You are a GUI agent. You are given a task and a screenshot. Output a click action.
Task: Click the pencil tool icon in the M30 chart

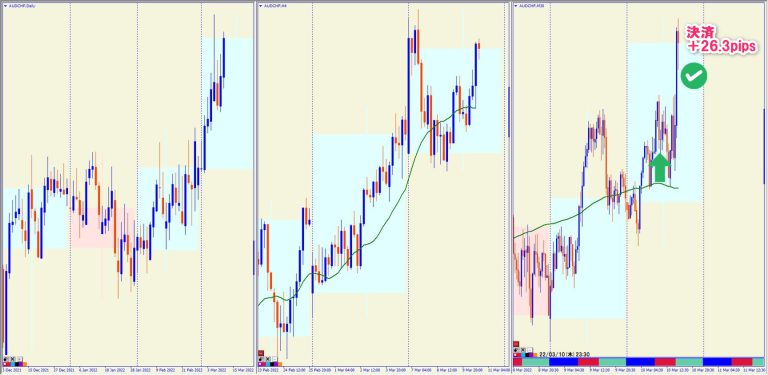515,350
